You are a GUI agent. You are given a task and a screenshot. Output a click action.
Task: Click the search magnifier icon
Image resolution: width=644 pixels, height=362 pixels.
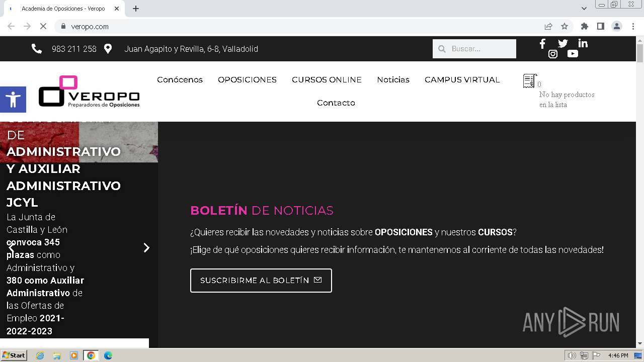(x=442, y=49)
